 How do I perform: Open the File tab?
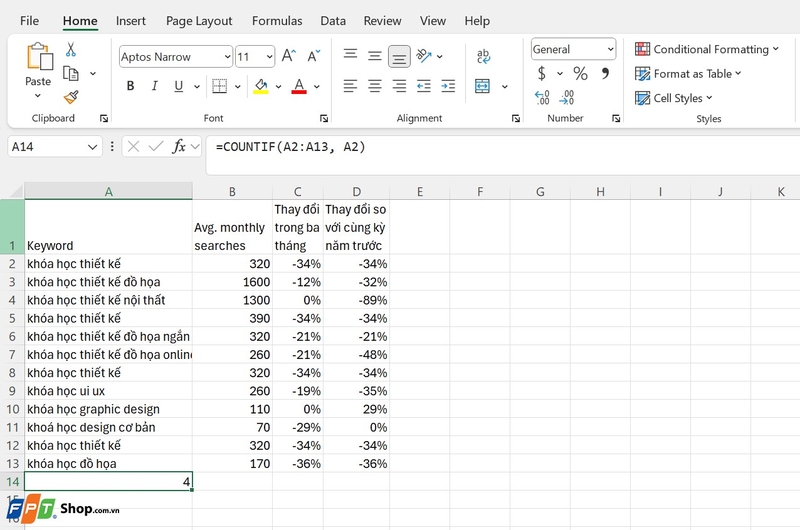pos(30,21)
